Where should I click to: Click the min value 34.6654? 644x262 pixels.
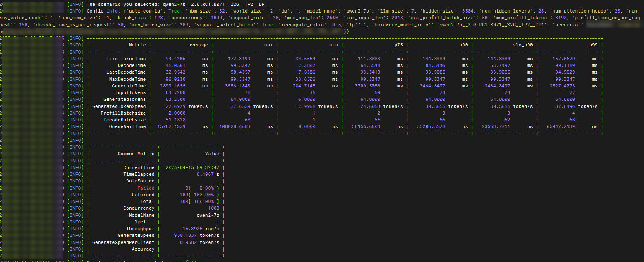point(305,59)
